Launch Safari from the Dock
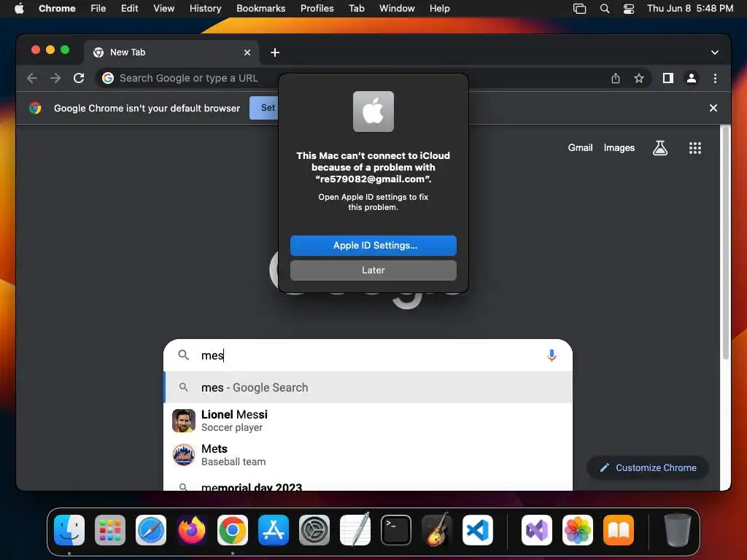747x560 pixels. click(x=150, y=530)
